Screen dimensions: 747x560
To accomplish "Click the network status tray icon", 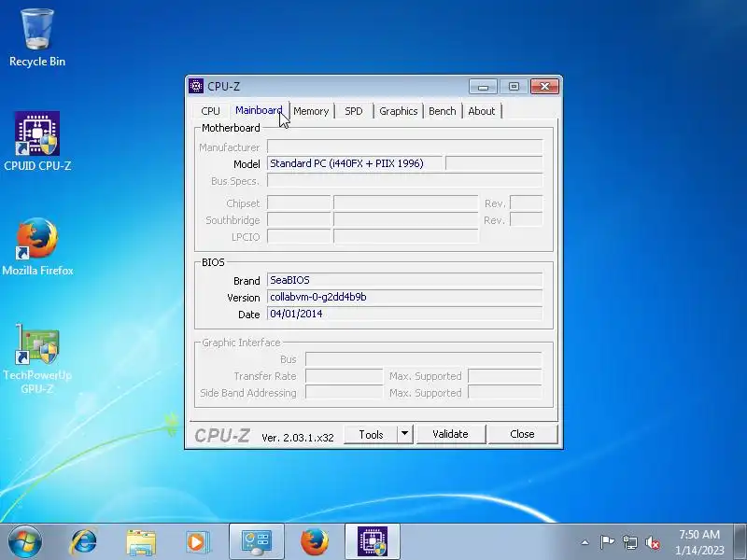I will point(629,542).
